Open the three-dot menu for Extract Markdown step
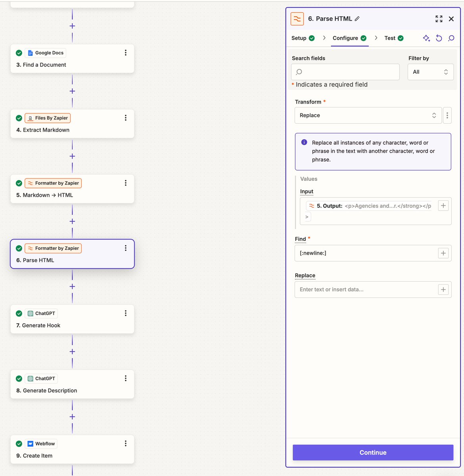This screenshot has height=476, width=464. [125, 118]
